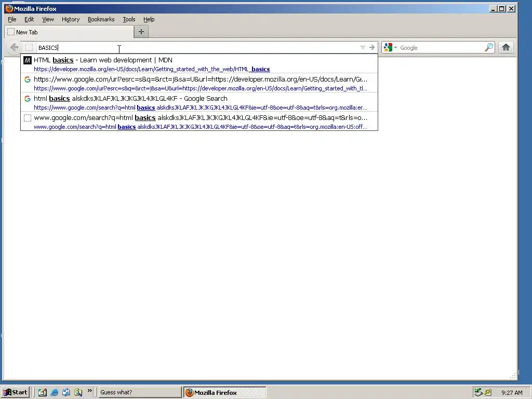Click the Back arrow button
Image resolution: width=532 pixels, height=399 pixels.
(14, 47)
